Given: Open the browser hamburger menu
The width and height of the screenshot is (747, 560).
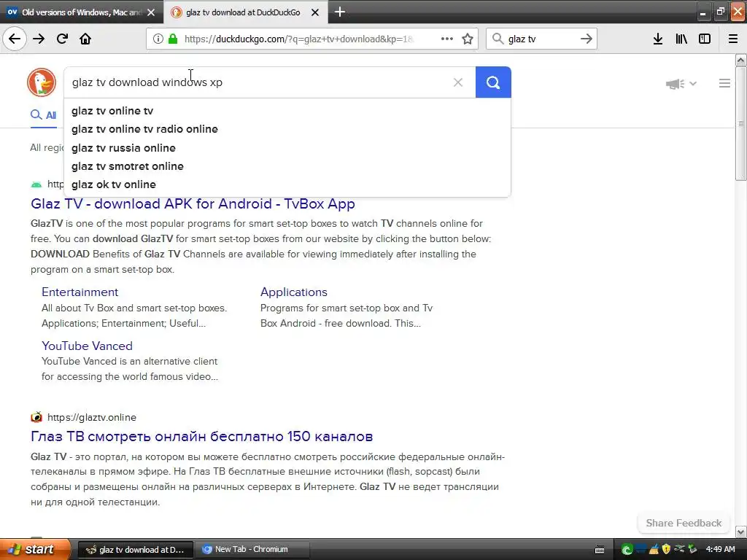Looking at the screenshot, I should click(x=733, y=39).
